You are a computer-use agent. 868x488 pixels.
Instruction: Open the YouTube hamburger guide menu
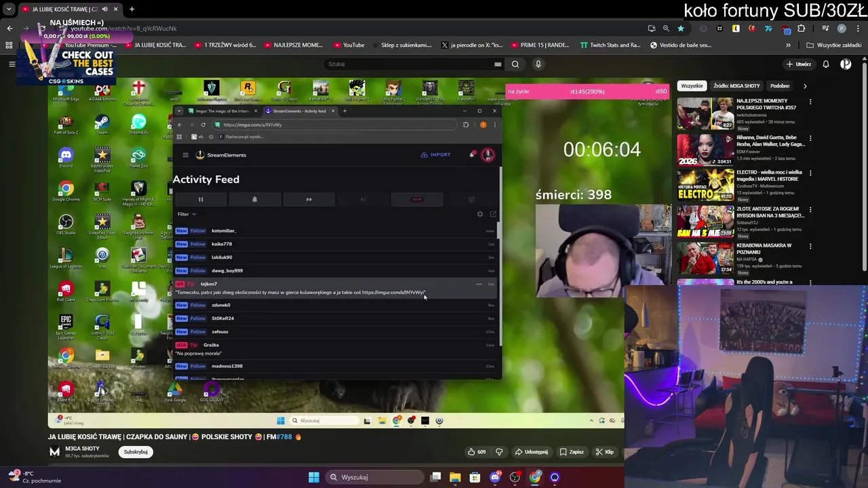(12, 64)
